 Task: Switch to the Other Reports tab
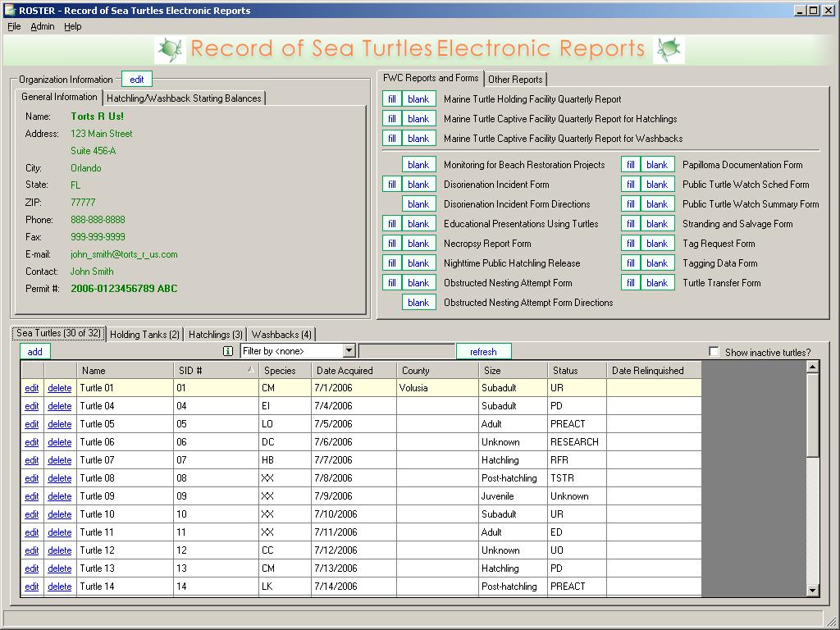515,80
